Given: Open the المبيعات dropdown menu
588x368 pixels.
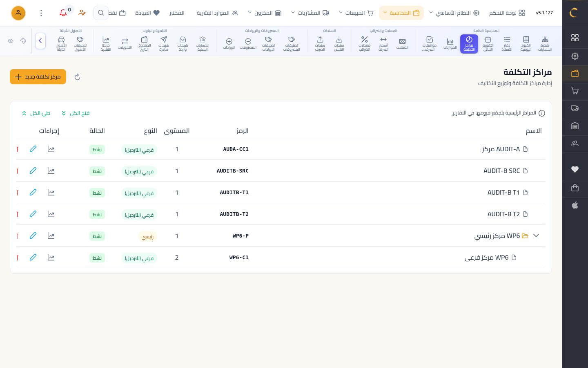Looking at the screenshot, I should (356, 13).
